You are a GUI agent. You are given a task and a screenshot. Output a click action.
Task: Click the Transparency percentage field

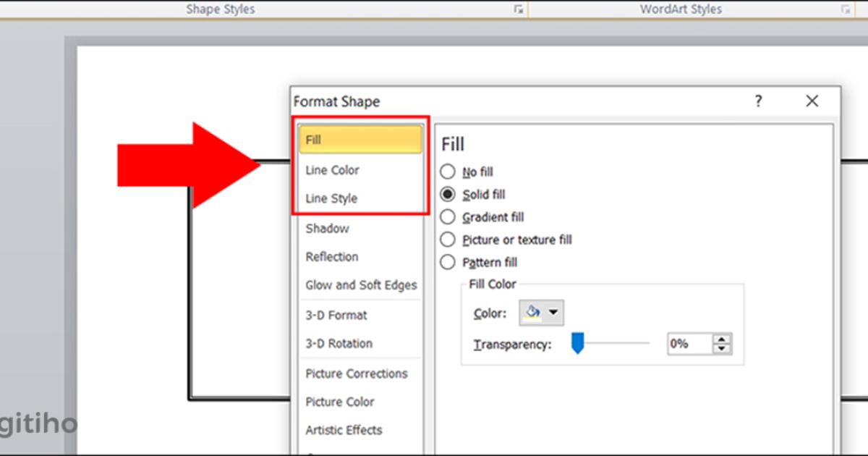(x=690, y=344)
